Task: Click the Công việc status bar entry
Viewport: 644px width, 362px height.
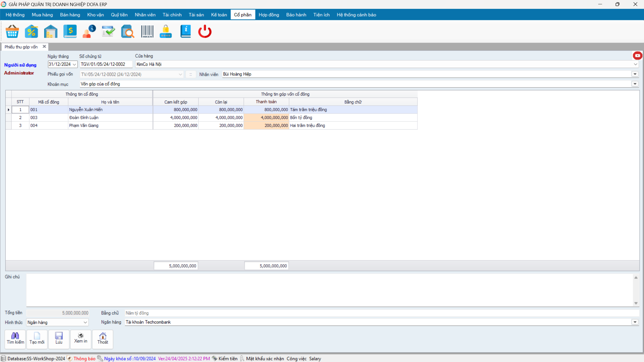Action: pyautogui.click(x=296, y=359)
